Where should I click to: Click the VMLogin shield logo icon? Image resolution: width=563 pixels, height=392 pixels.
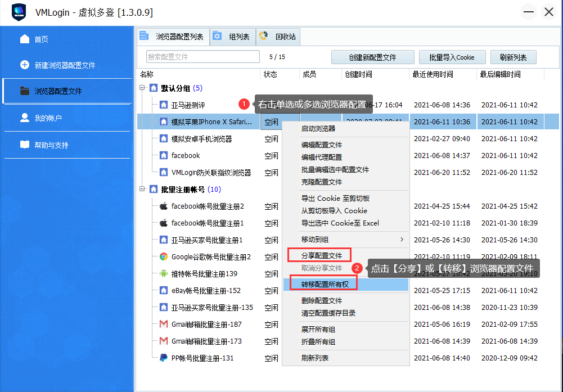(19, 12)
